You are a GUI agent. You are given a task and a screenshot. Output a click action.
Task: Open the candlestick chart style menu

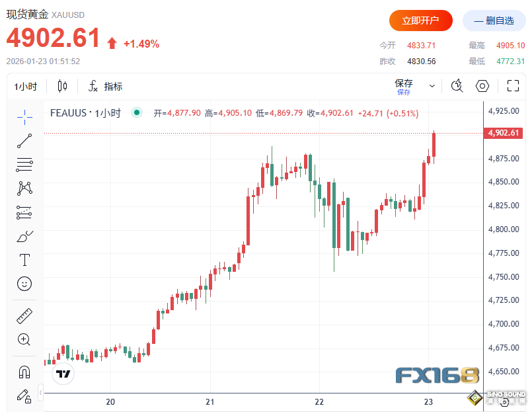(63, 86)
